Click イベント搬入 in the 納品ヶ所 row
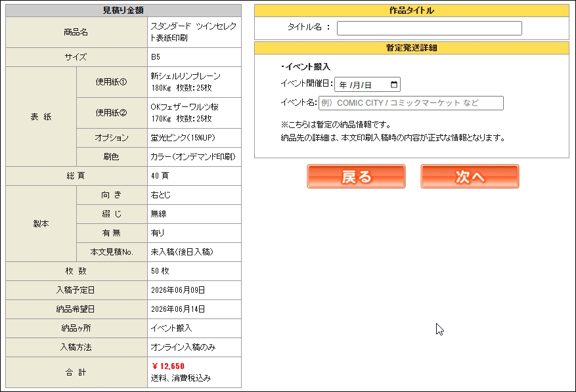The width and height of the screenshot is (576, 392). pos(171,328)
